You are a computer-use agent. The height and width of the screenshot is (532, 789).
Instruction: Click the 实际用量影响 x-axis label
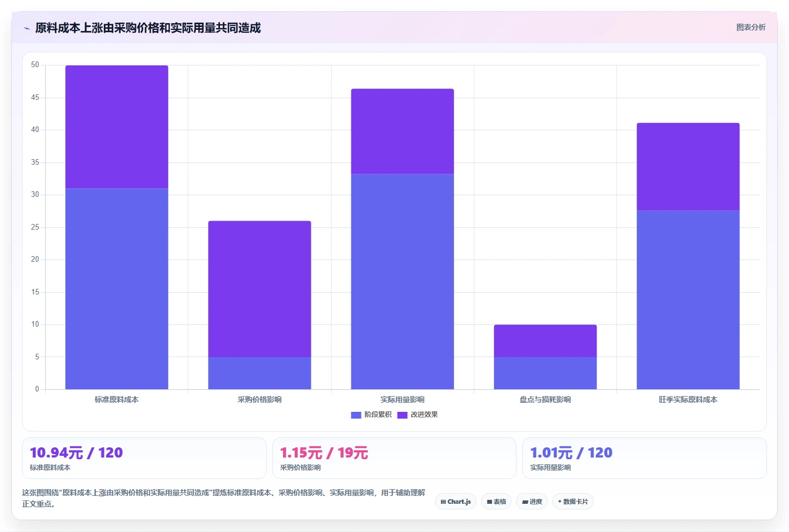(x=402, y=399)
